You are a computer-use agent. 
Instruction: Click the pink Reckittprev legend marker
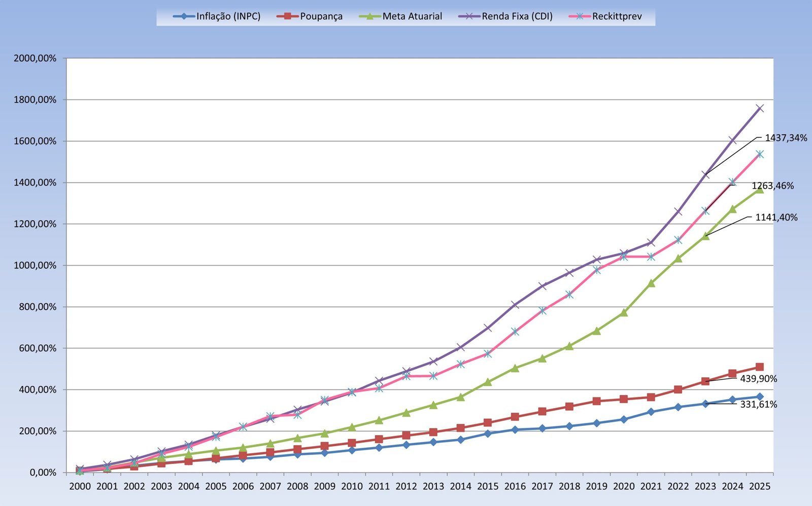(x=580, y=16)
